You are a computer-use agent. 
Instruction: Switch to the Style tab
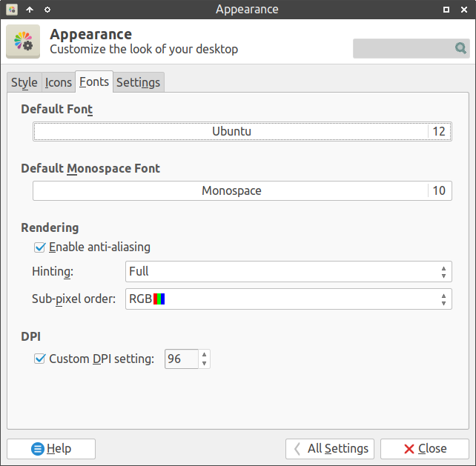[24, 82]
